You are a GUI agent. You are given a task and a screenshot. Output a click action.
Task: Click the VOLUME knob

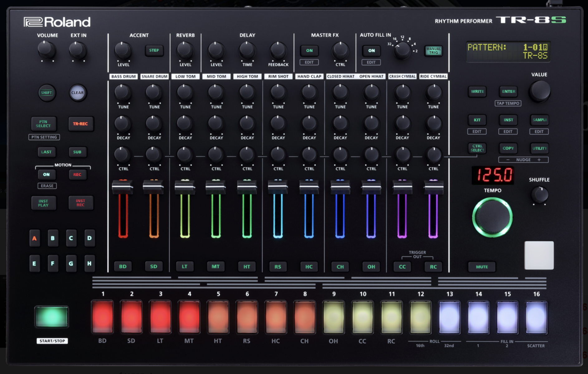point(47,50)
